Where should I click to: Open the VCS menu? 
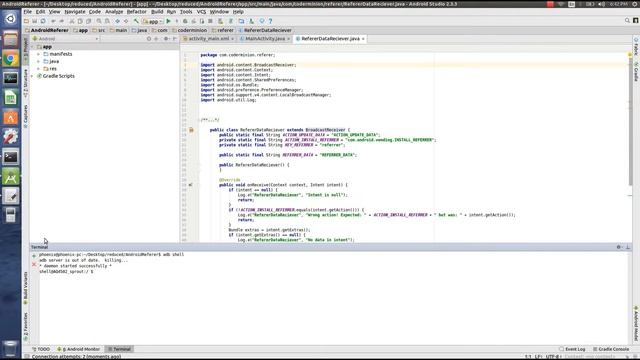coord(201,12)
